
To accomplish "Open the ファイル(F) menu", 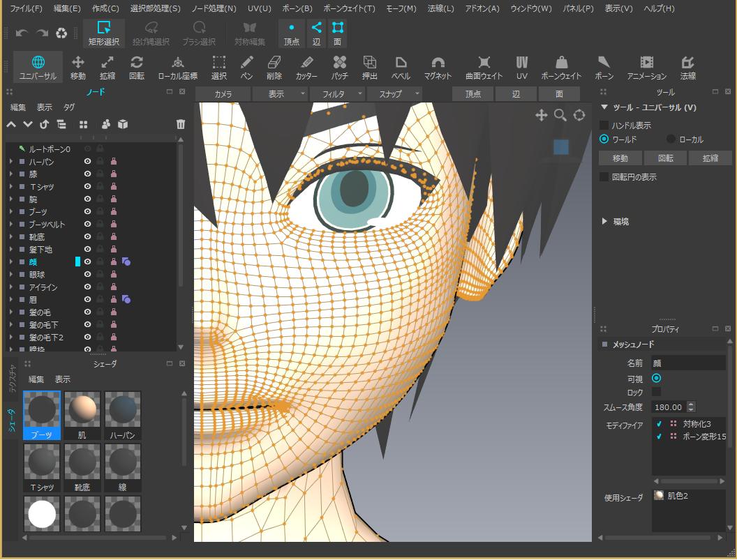I will [26, 8].
